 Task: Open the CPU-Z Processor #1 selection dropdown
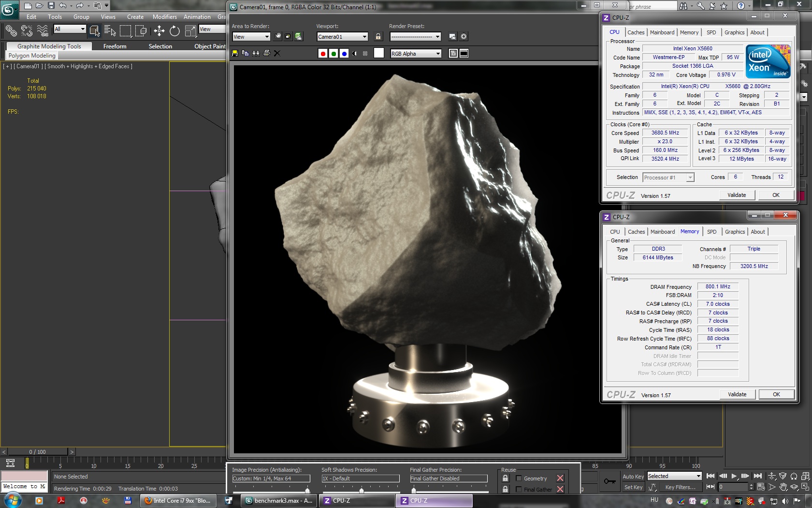[x=668, y=178]
